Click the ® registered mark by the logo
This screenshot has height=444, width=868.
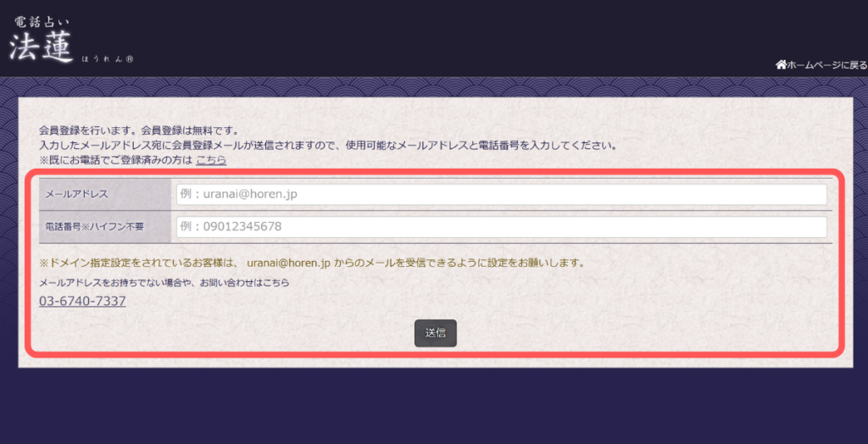(129, 59)
